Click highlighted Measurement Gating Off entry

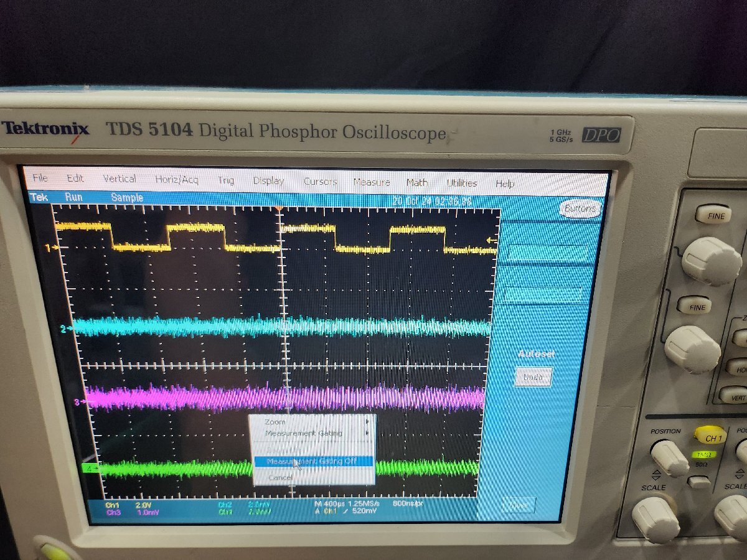pyautogui.click(x=313, y=461)
